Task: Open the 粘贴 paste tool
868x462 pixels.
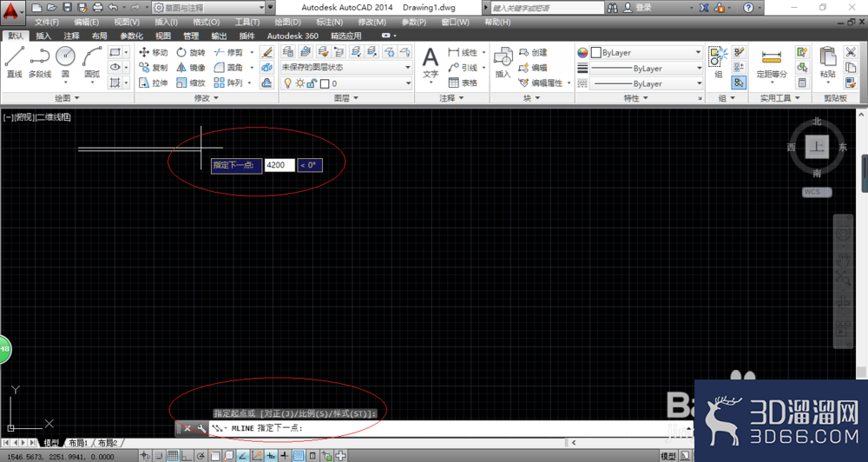Action: coord(827,62)
